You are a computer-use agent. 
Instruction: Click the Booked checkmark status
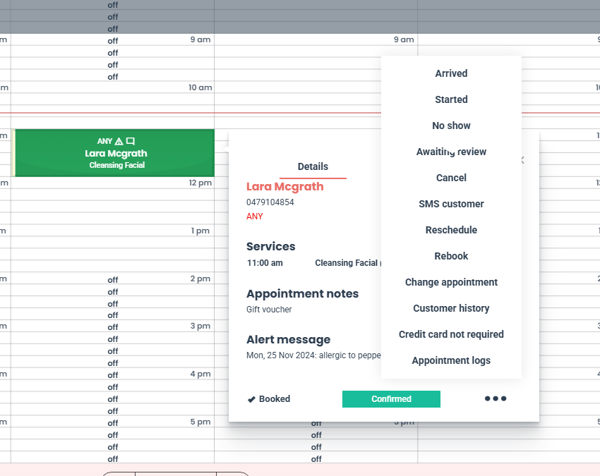coord(269,399)
